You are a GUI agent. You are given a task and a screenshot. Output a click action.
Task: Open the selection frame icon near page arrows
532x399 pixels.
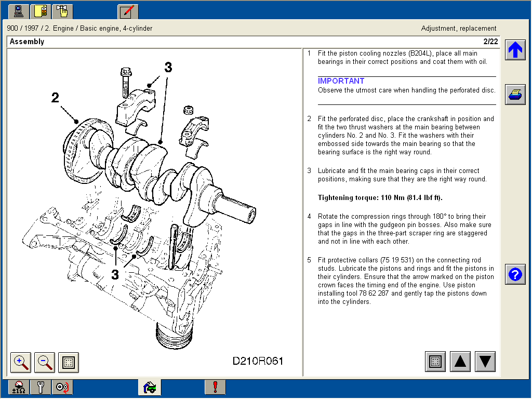point(435,362)
